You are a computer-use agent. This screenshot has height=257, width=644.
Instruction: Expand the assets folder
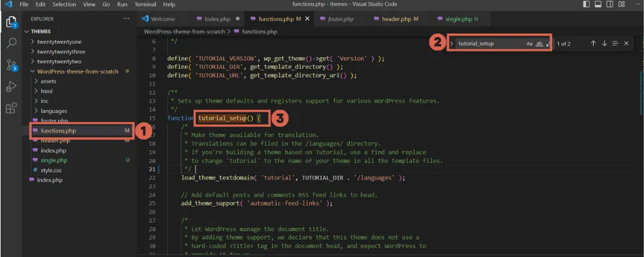pos(37,81)
